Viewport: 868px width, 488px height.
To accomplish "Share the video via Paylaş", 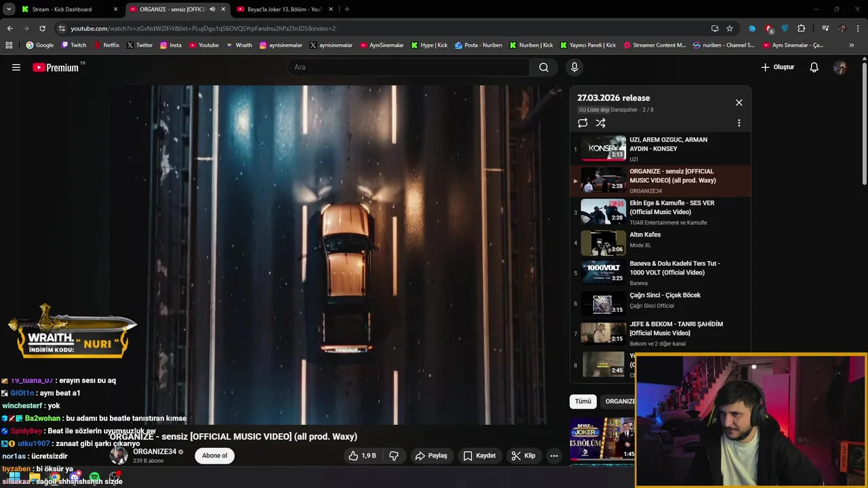I will pyautogui.click(x=431, y=455).
